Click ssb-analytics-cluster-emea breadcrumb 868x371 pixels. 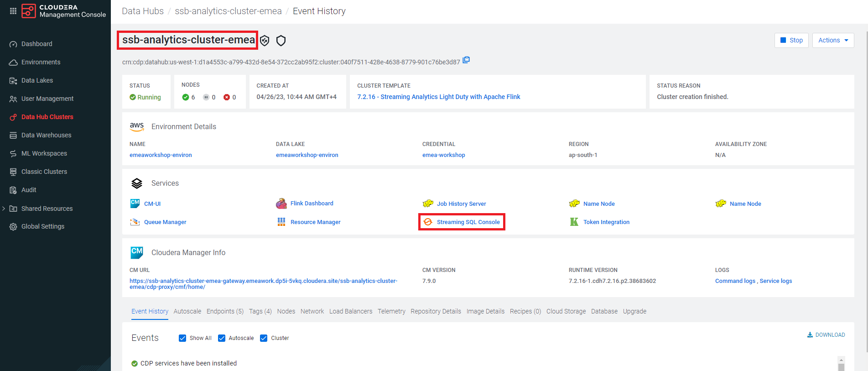point(228,11)
